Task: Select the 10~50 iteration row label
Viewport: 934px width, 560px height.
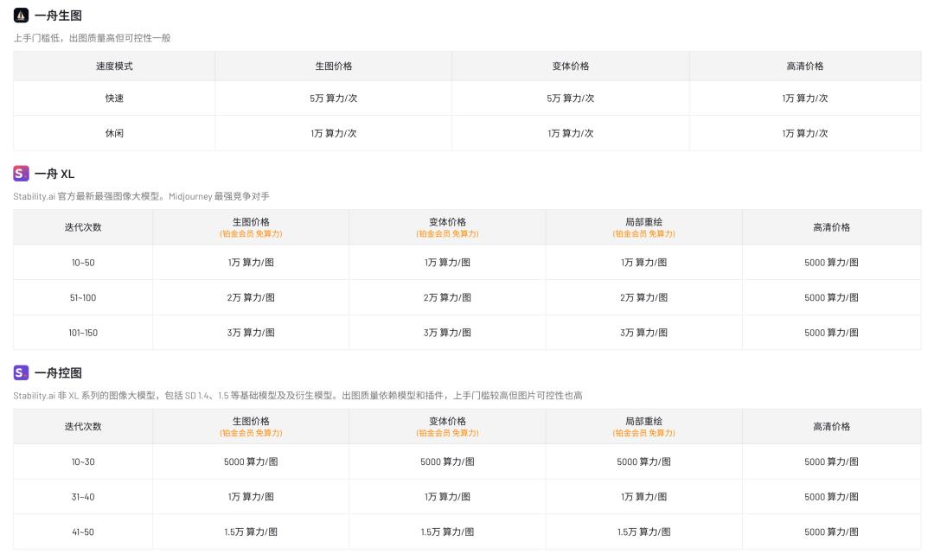Action: pyautogui.click(x=83, y=263)
